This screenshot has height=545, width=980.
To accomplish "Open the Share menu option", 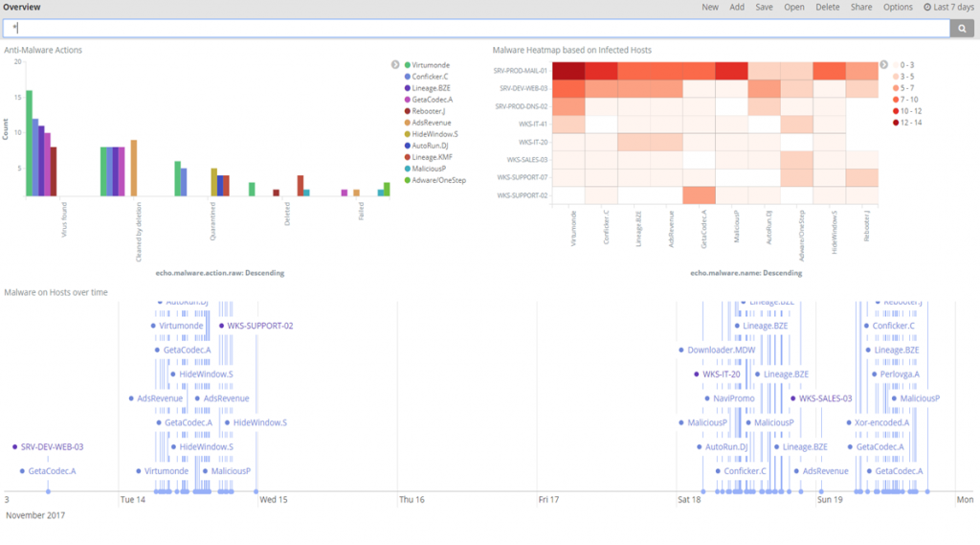I will point(861,7).
